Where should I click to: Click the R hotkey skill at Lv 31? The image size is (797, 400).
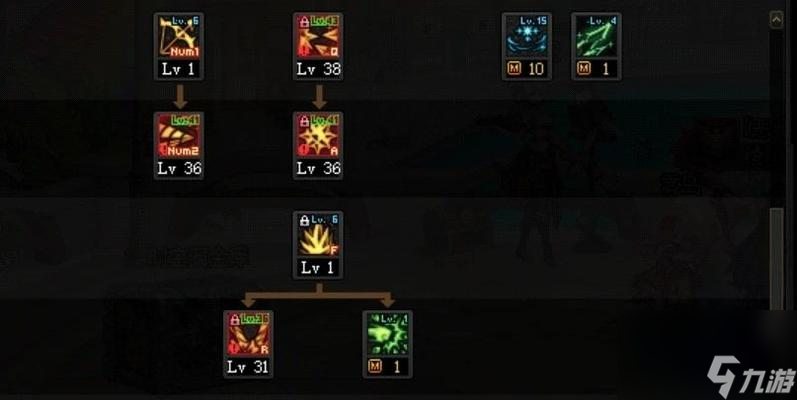point(249,334)
